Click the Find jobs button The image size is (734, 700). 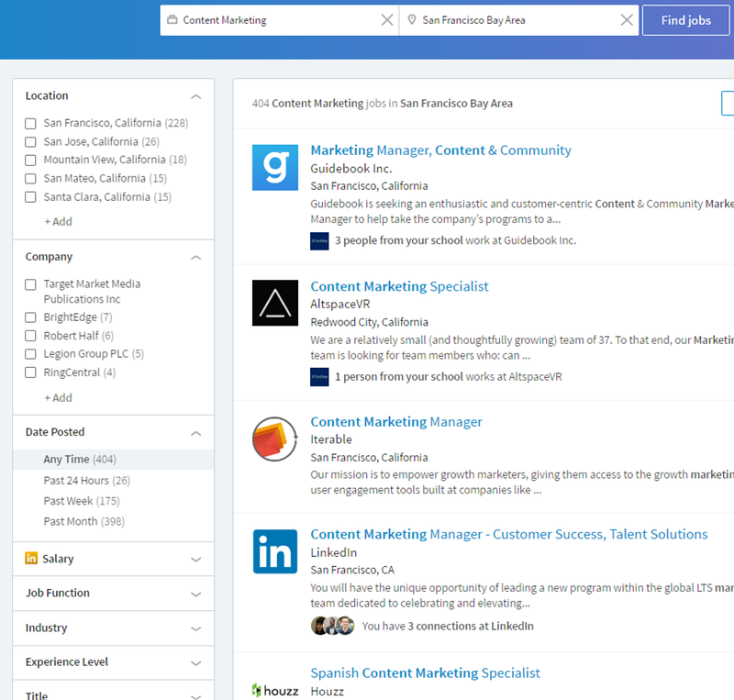coord(685,20)
